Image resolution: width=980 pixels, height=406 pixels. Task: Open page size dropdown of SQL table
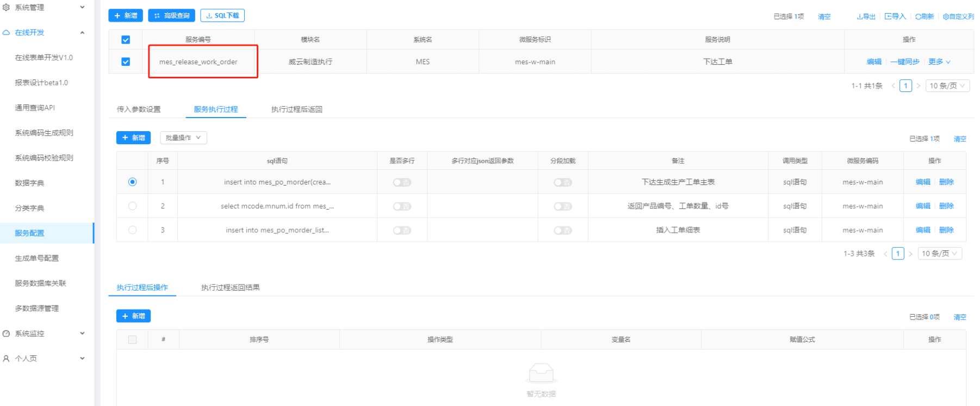940,254
